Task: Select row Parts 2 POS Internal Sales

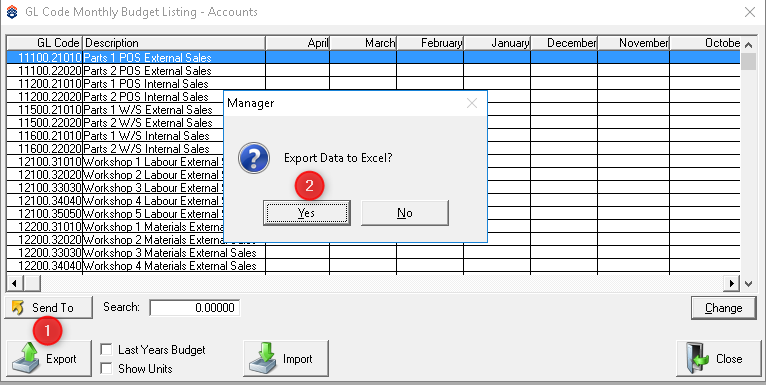Action: coord(115,96)
